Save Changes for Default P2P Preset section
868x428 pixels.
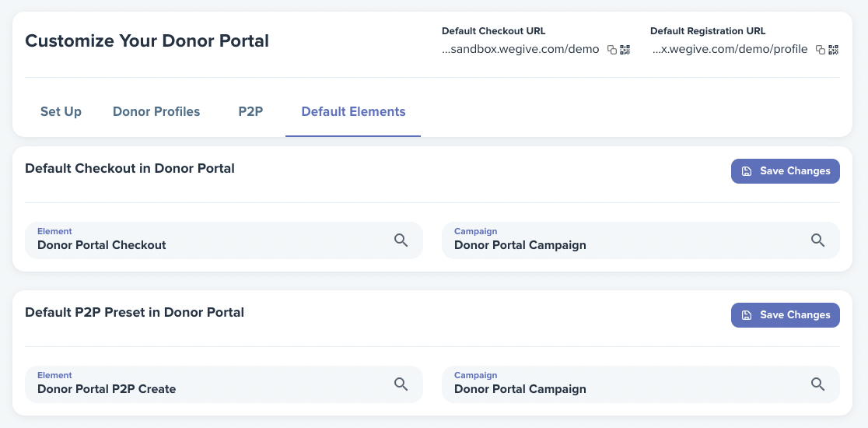click(785, 315)
